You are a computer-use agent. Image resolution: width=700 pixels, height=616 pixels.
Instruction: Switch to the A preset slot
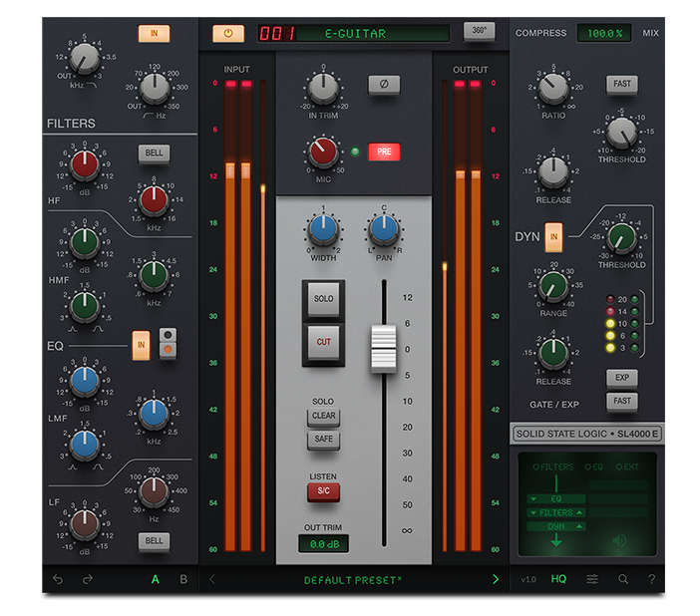pyautogui.click(x=155, y=579)
